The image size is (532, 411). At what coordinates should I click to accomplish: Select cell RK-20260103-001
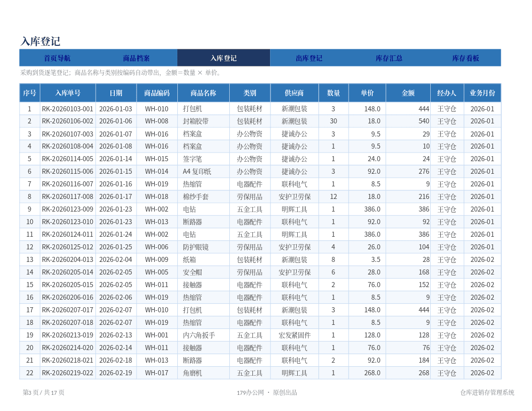click(x=68, y=109)
